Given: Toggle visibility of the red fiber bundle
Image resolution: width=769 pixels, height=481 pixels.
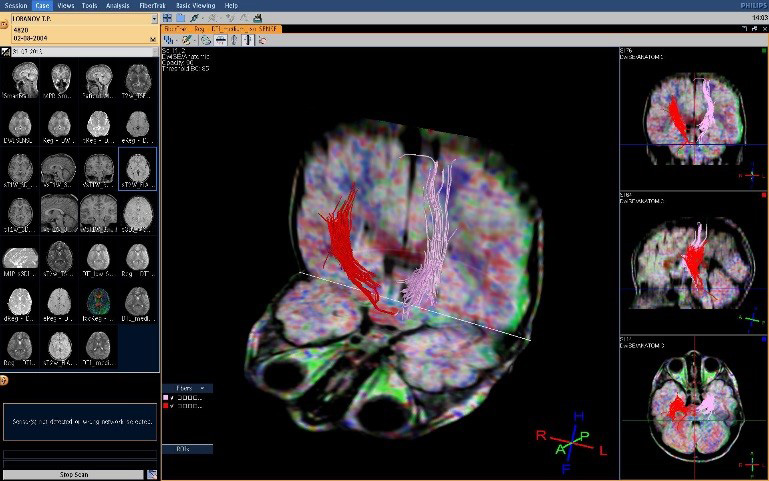Looking at the screenshot, I should (172, 406).
